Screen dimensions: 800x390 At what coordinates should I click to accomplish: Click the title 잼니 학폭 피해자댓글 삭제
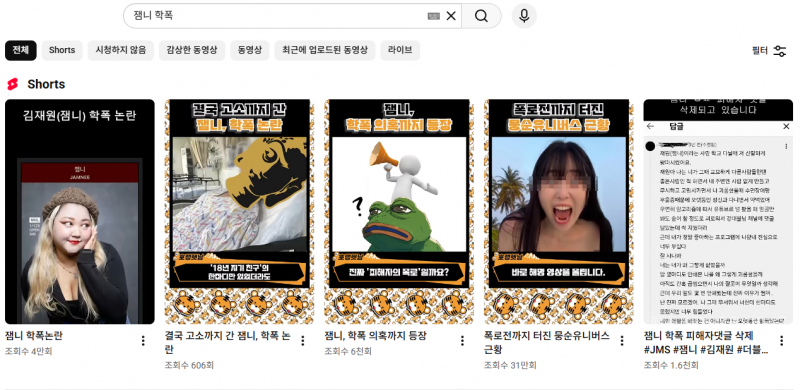click(x=706, y=343)
